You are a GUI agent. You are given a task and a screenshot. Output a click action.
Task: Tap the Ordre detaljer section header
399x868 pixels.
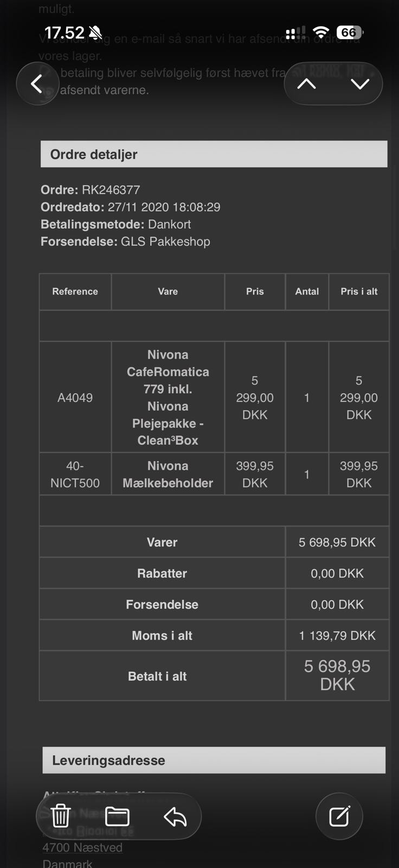click(x=214, y=155)
